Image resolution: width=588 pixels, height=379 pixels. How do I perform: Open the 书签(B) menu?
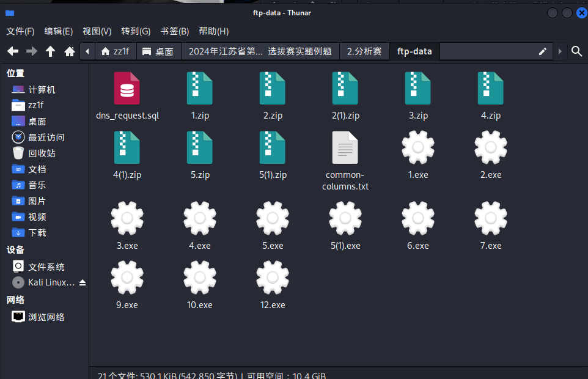(x=175, y=31)
